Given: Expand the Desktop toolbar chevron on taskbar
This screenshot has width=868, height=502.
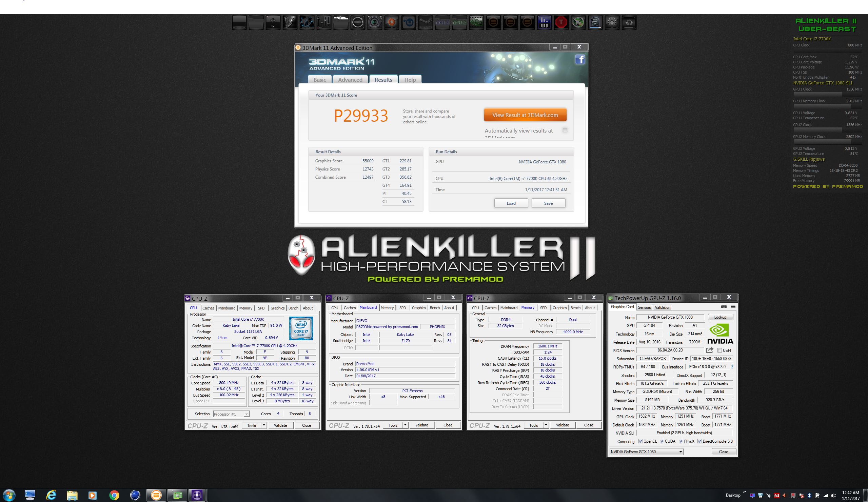Looking at the screenshot, I should (x=745, y=492).
